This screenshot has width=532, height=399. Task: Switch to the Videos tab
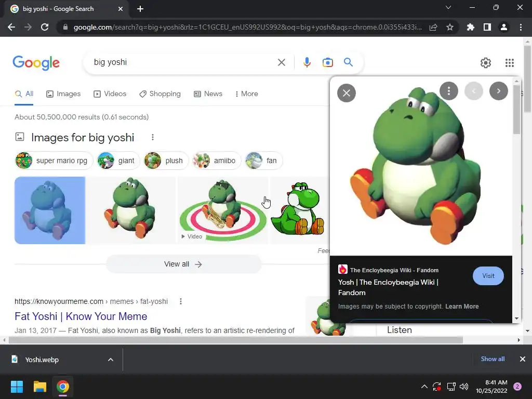(110, 94)
